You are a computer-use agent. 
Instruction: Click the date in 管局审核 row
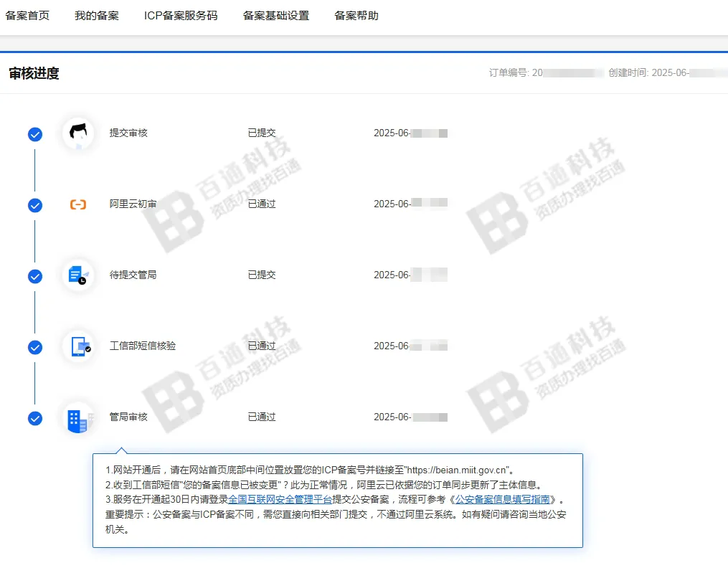pos(410,417)
